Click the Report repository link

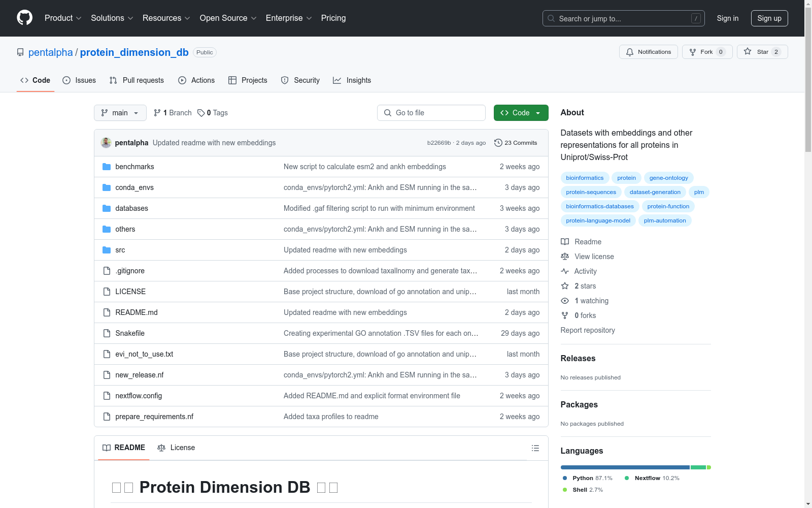[588, 330]
